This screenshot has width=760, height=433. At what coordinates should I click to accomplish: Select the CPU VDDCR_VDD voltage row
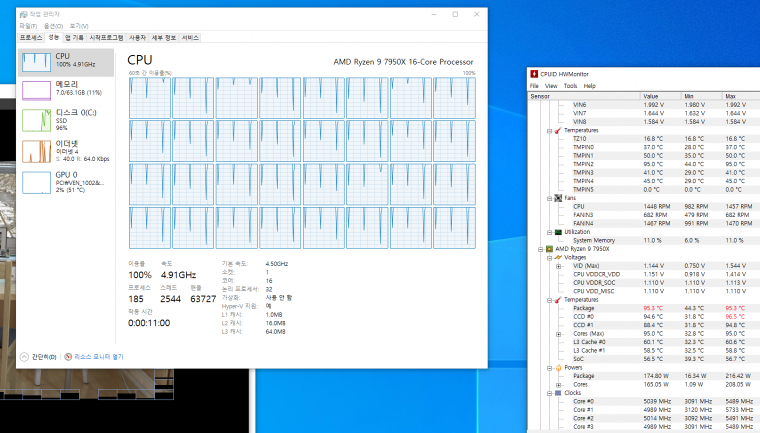(644, 274)
